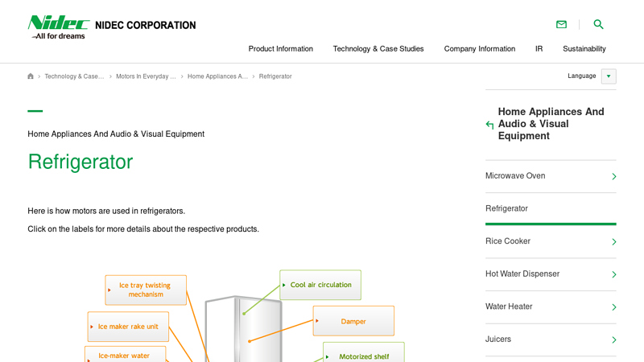The width and height of the screenshot is (644, 362).
Task: Open the Sustainability menu
Action: click(584, 49)
